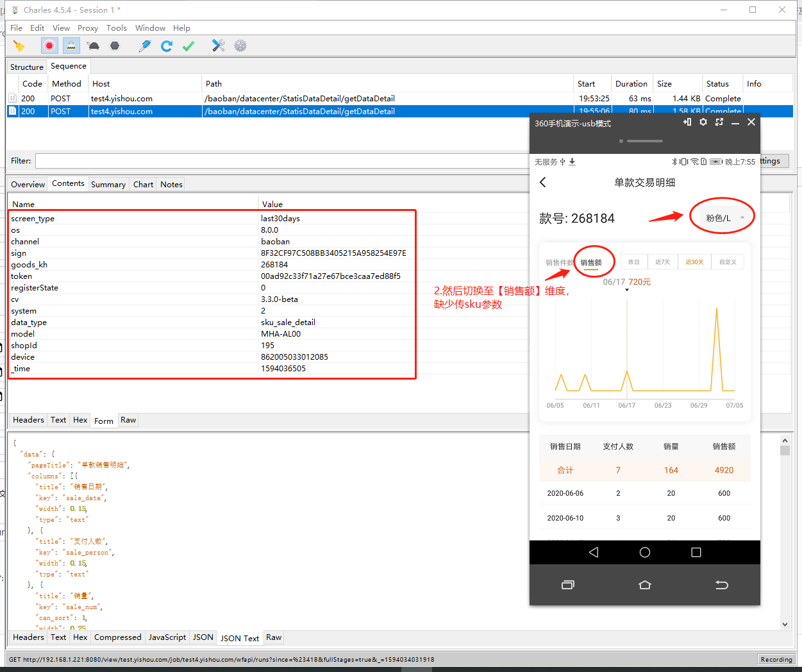Image resolution: width=802 pixels, height=672 pixels.
Task: Click the Recording status indicator
Action: [x=776, y=659]
